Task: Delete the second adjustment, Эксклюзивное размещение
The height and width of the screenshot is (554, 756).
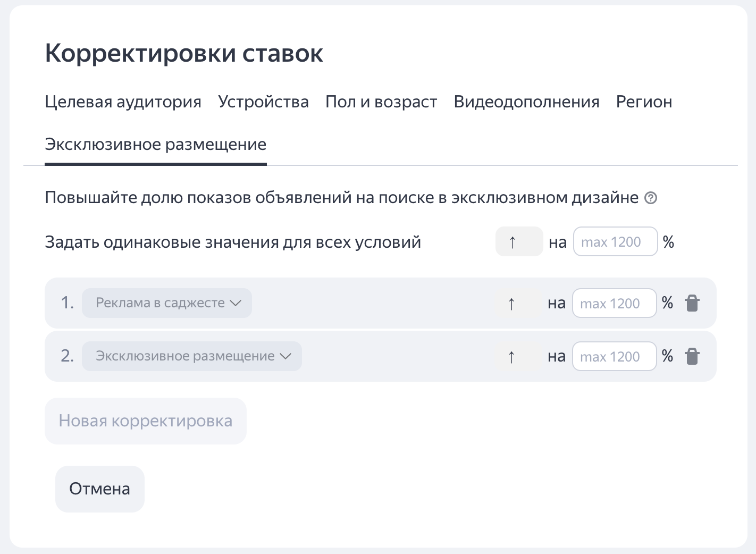Action: point(692,356)
